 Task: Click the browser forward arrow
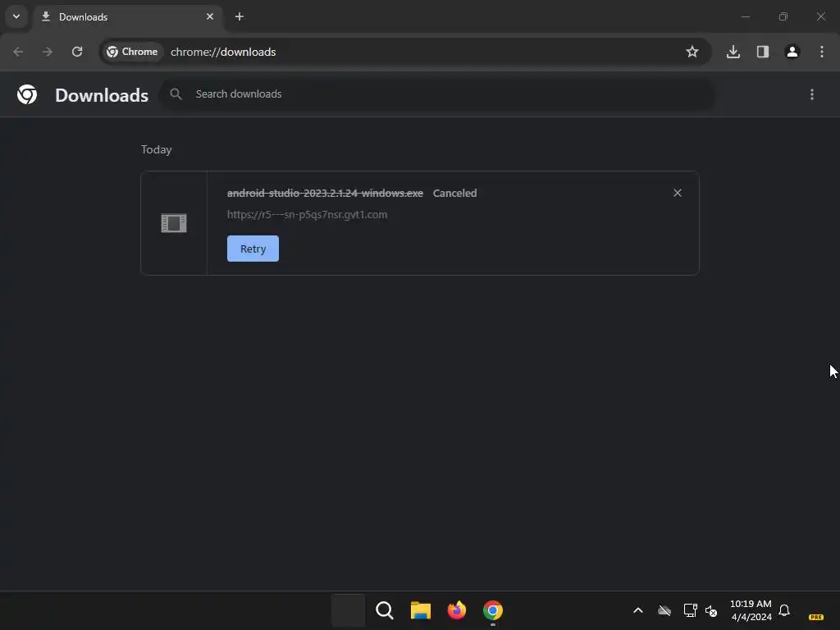[48, 52]
